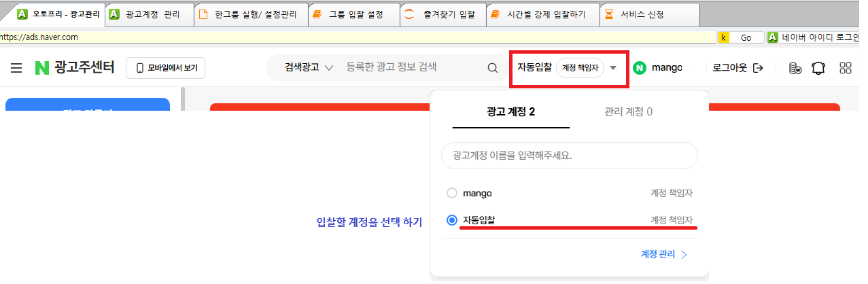Click 입찰할 계정을 선택 하기 link

(369, 222)
